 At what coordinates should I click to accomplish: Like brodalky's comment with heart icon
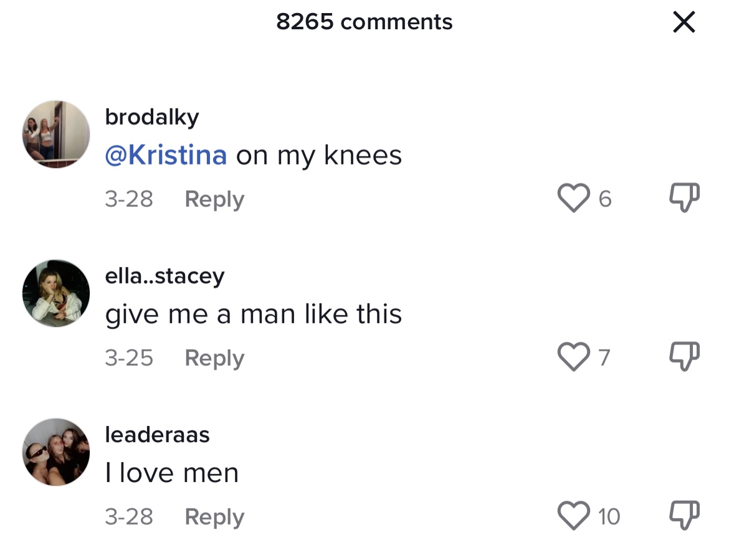point(573,198)
